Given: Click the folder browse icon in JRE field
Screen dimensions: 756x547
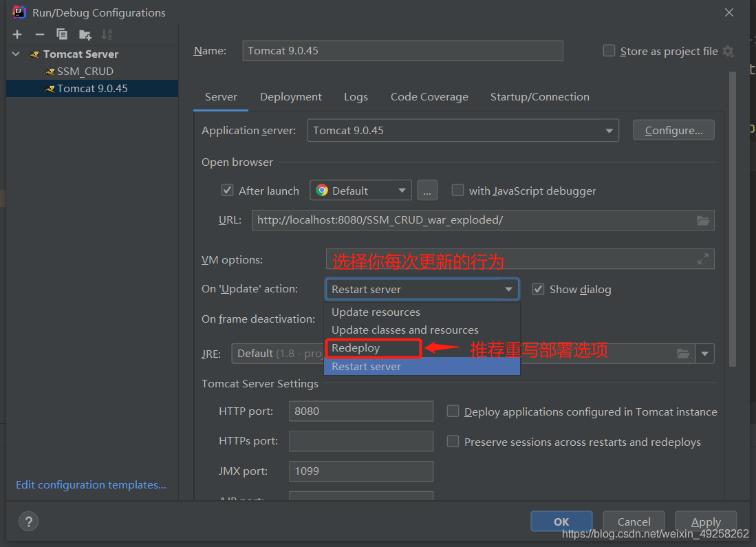Looking at the screenshot, I should (x=682, y=354).
